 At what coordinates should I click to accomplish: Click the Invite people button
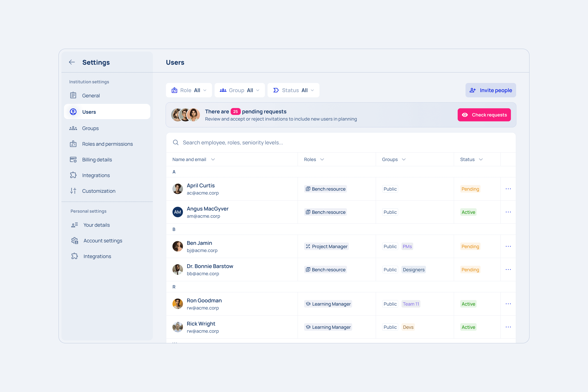(x=490, y=90)
